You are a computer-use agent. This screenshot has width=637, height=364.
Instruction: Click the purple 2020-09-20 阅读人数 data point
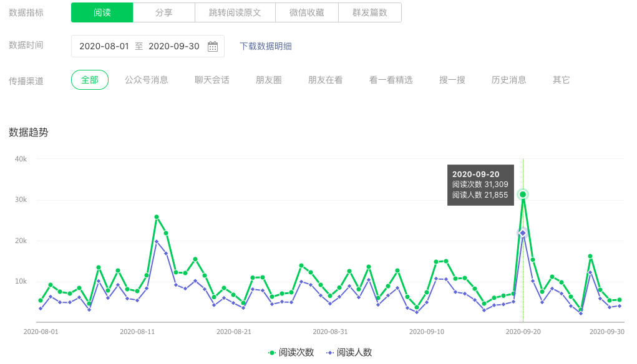523,233
